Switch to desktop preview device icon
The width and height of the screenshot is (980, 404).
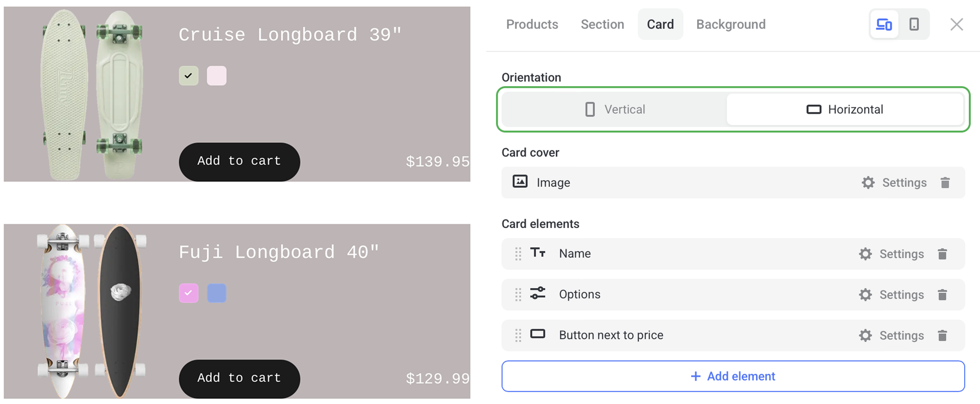click(884, 24)
